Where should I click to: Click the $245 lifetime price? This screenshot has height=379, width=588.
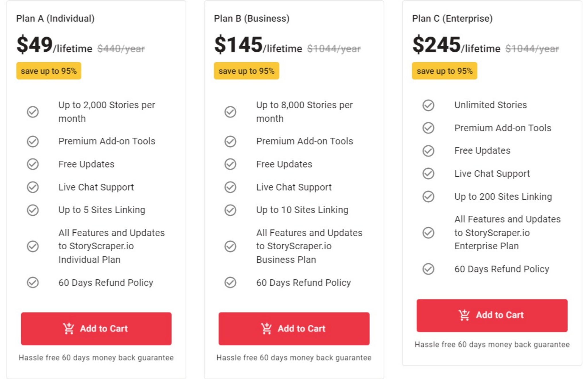click(456, 45)
